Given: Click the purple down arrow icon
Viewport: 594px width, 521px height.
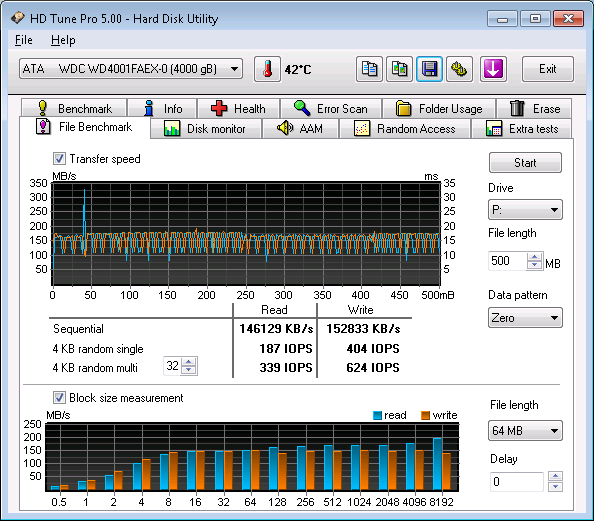Looking at the screenshot, I should tap(493, 69).
